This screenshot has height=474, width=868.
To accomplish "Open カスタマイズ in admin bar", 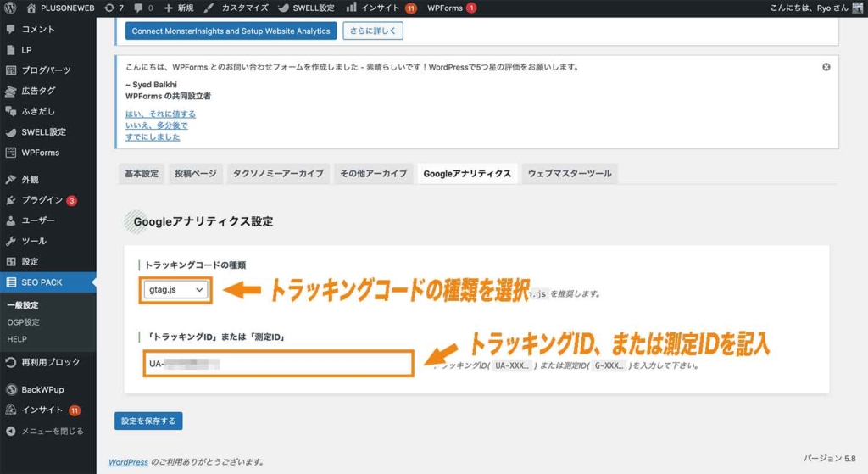I will (236, 8).
